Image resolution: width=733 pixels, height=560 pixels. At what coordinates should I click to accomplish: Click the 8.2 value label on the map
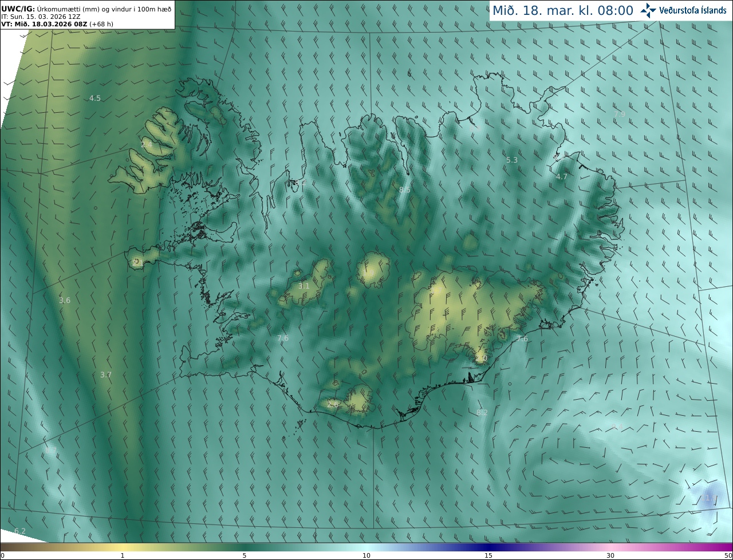click(x=482, y=412)
